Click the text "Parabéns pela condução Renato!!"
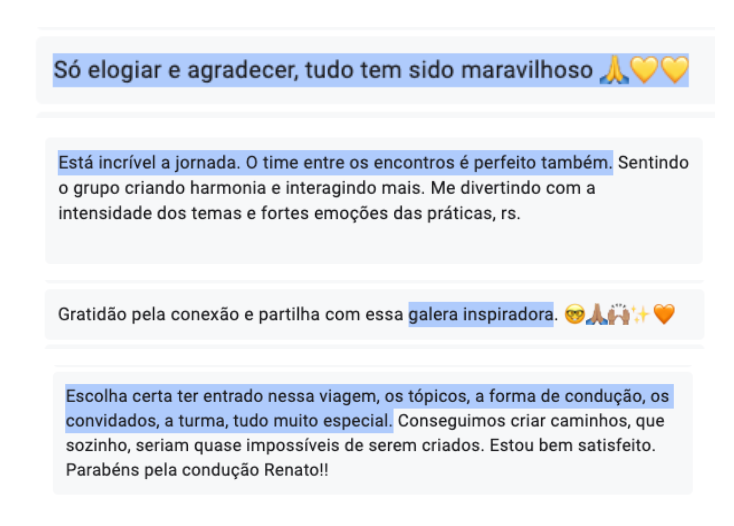 (x=197, y=468)
